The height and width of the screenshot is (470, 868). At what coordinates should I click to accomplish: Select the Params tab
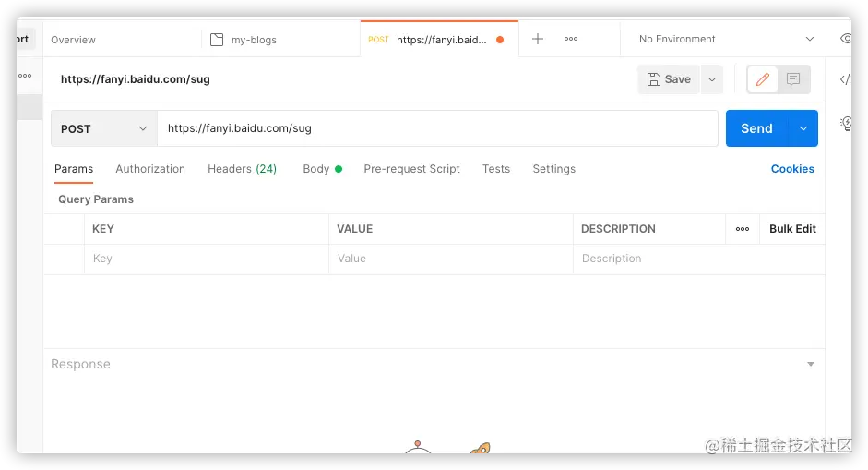coord(74,169)
